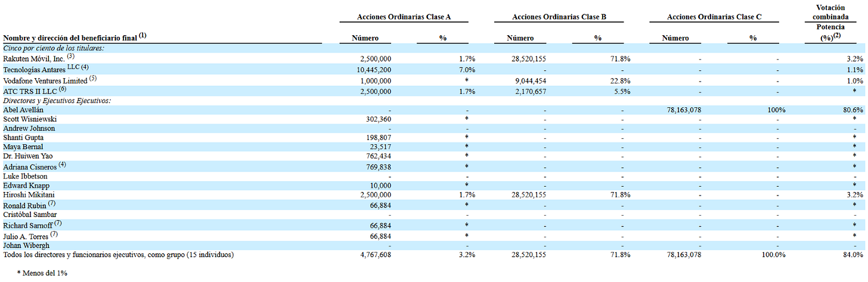The height and width of the screenshot is (282, 868).
Task: Select the name 'Abel Avellán'
Action: pyautogui.click(x=23, y=110)
